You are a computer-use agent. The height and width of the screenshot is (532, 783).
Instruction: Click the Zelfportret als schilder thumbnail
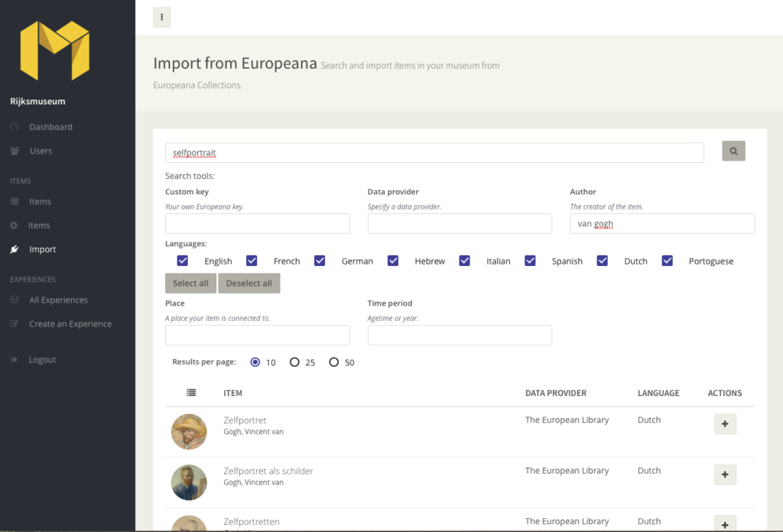tap(189, 482)
